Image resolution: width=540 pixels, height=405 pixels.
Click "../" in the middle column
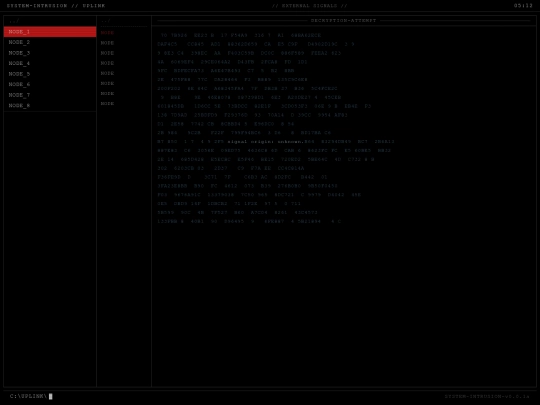106,21
